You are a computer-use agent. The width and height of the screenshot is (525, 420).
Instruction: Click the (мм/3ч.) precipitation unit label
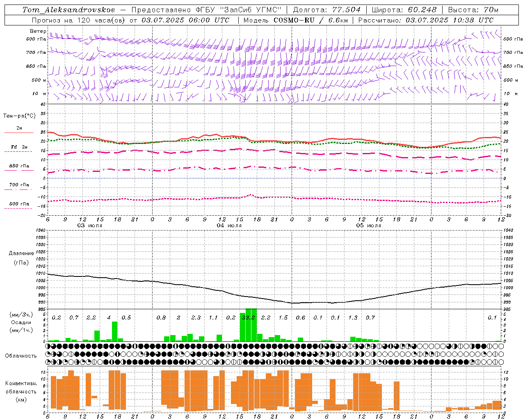coord(21,315)
